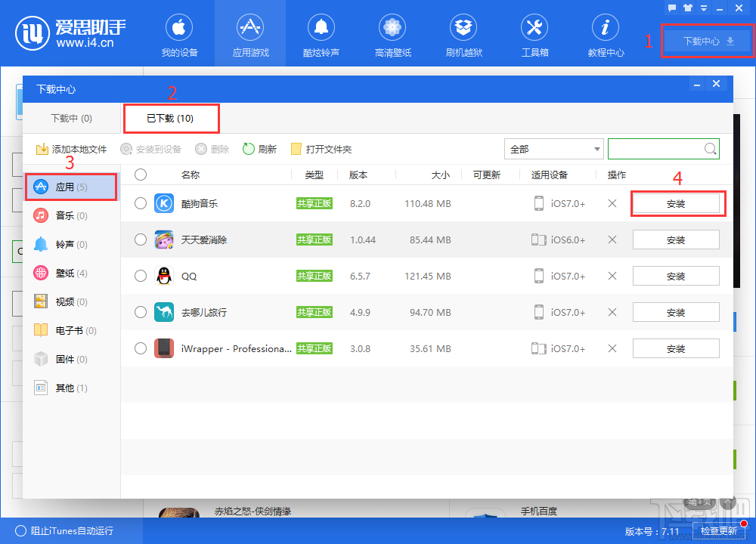Viewport: 756px width, 544px height.
Task: Switch to the 已下载 tab
Action: coord(171,118)
